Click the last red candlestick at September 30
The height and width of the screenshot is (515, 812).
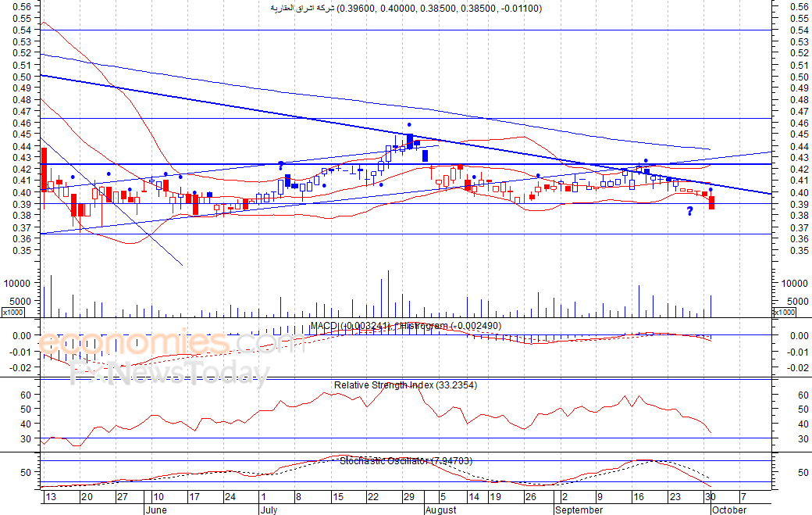coord(712,202)
